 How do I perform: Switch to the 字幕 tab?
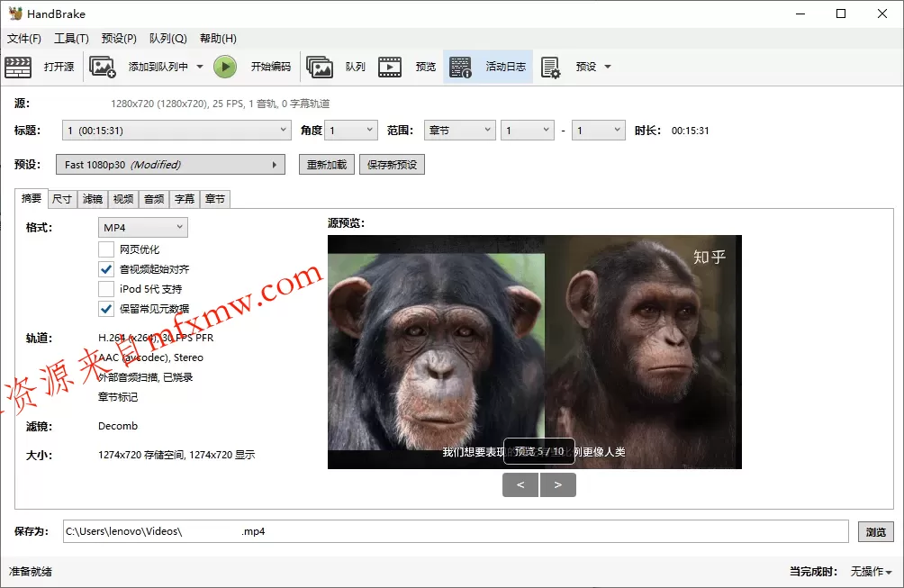185,199
